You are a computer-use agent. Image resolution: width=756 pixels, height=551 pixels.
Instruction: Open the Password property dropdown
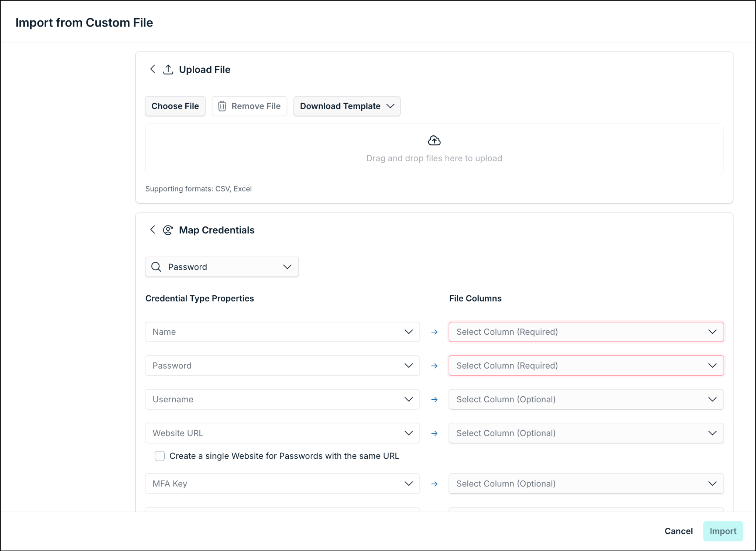(282, 366)
